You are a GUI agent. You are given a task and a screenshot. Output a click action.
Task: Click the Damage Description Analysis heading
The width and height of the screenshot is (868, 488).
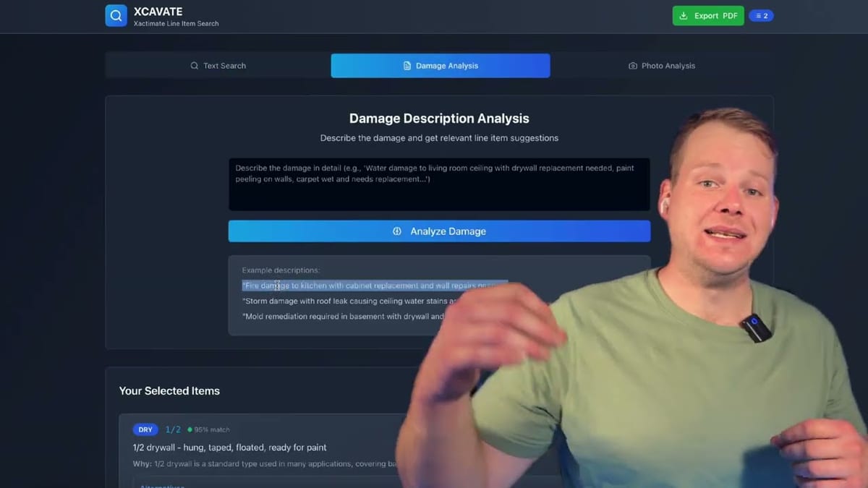(x=439, y=119)
